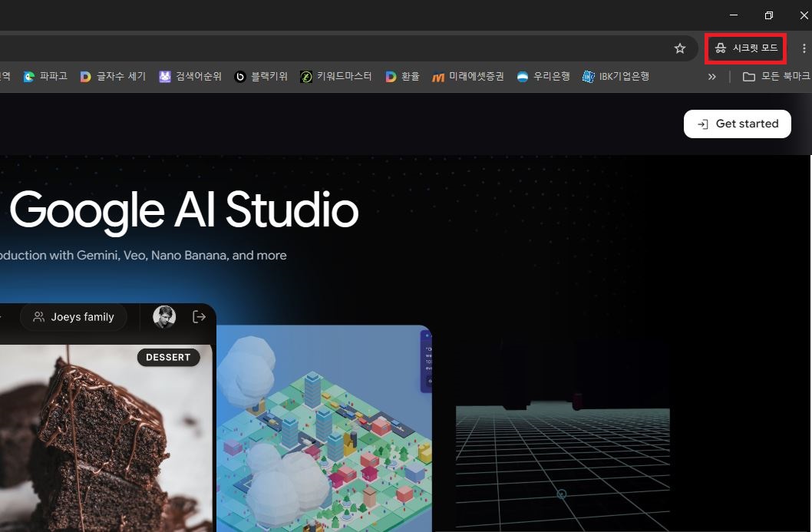
Task: Open the 환율 bookmark
Action: [402, 77]
